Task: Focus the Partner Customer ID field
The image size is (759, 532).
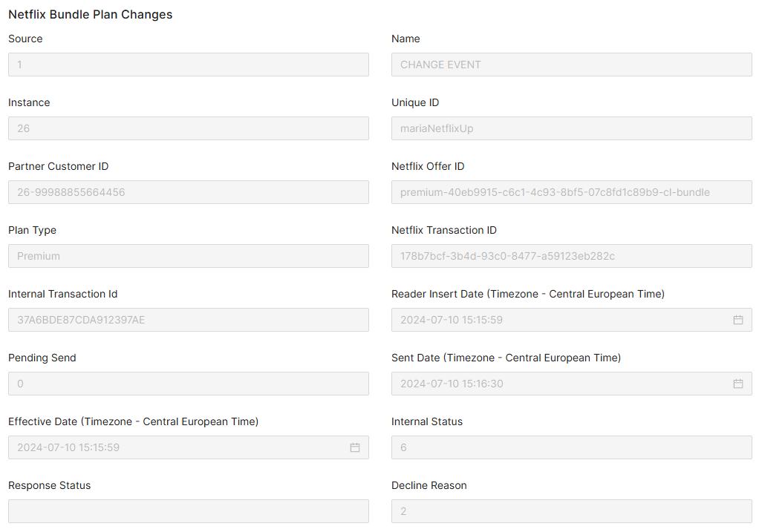Action: click(189, 192)
